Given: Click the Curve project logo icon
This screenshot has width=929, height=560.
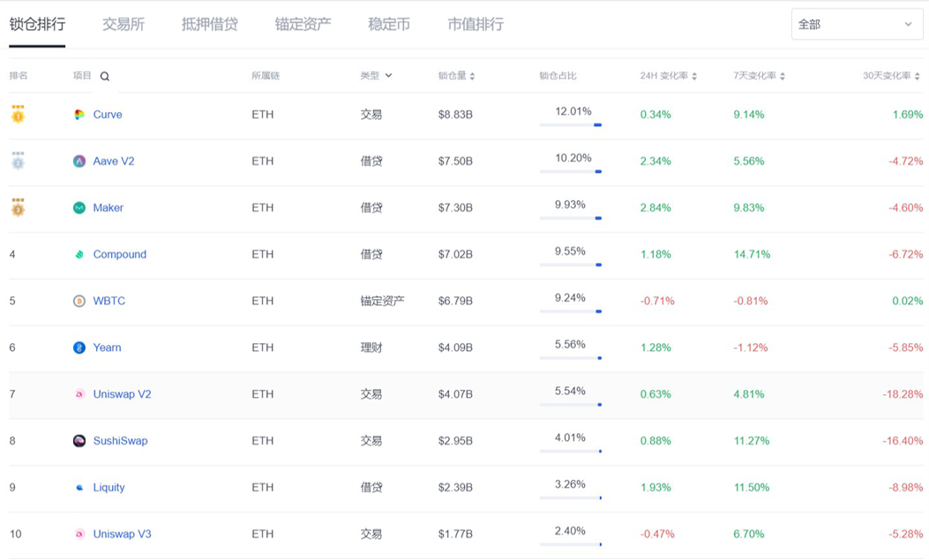Looking at the screenshot, I should click(x=79, y=115).
